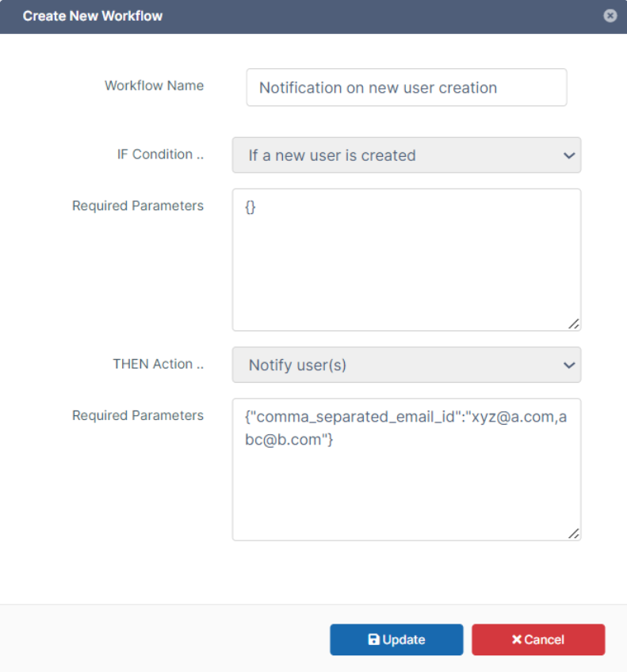This screenshot has width=627, height=672.
Task: Click the resize grip of the second parameters box
Action: pyautogui.click(x=574, y=533)
